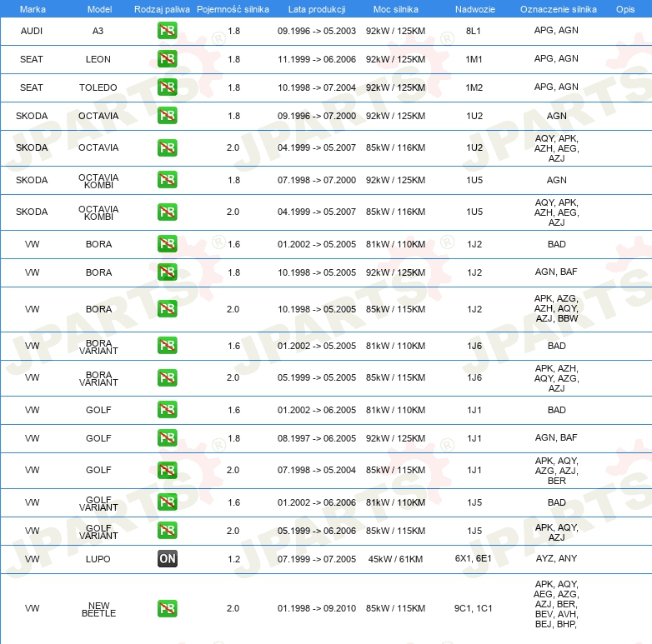
Task: Click the fuel icon in the Bora Variant 2.0 row
Action: 167,377
